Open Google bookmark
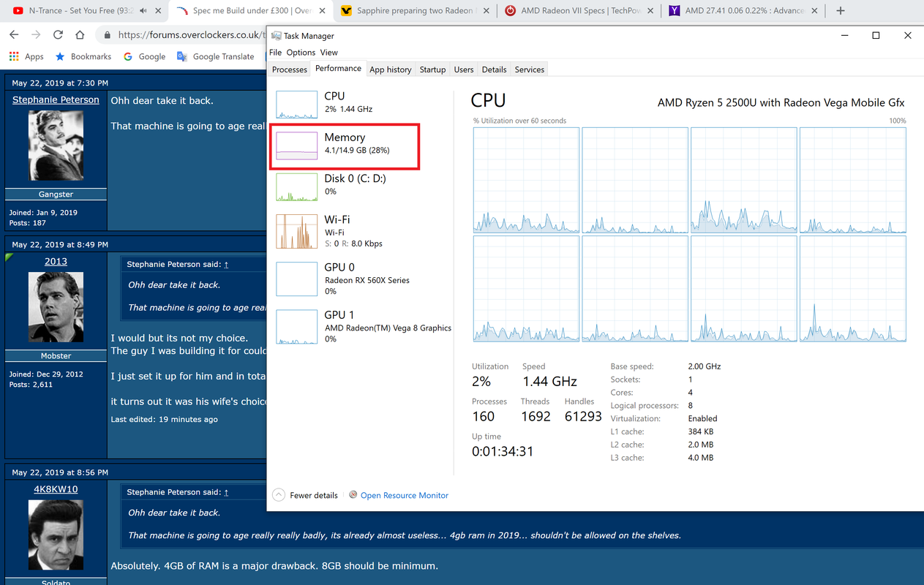 [145, 56]
